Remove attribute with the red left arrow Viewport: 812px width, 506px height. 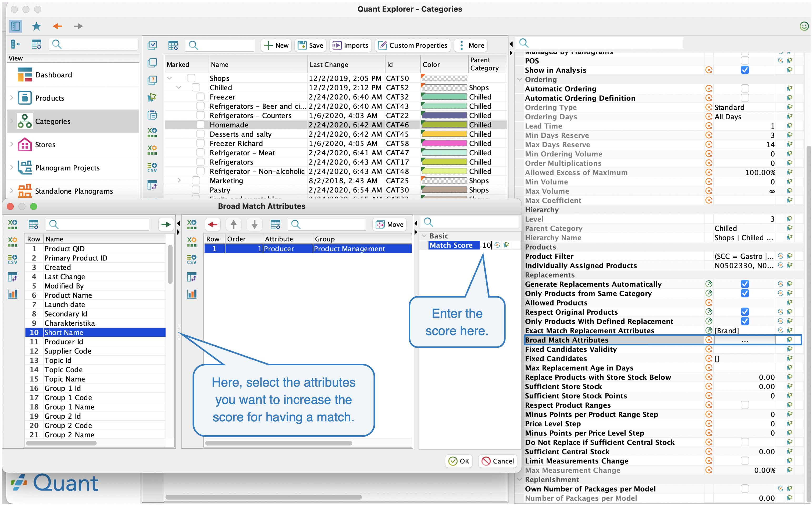click(213, 224)
